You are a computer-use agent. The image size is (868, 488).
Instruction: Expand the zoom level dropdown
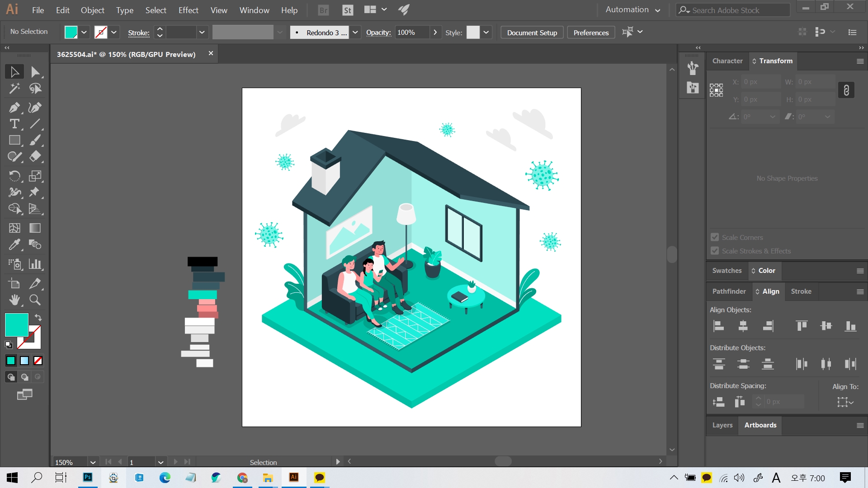[x=93, y=462]
